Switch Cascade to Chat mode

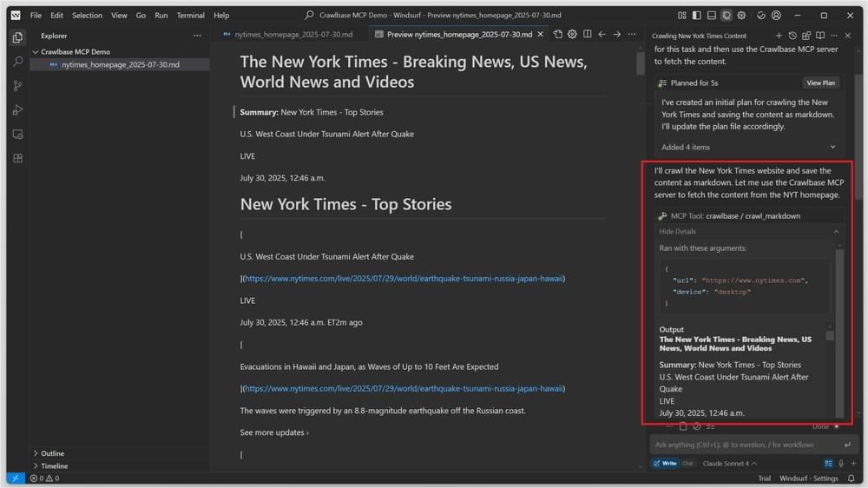(x=687, y=464)
